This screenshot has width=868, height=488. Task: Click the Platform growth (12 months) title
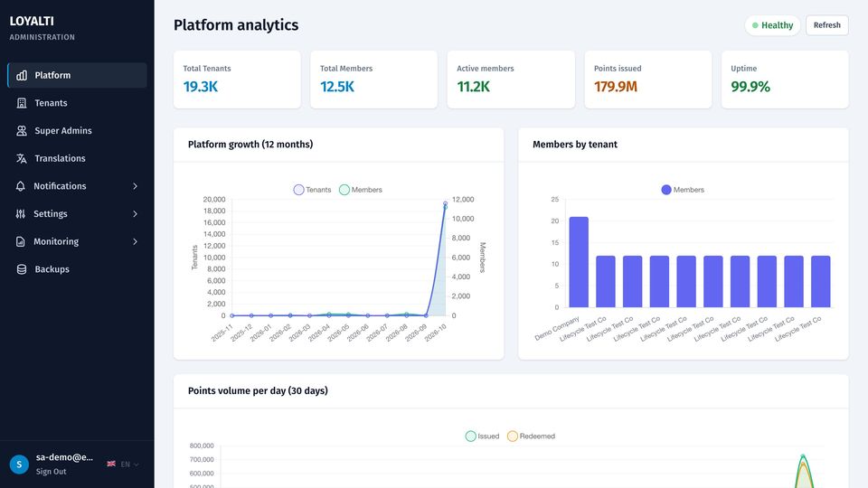click(x=250, y=145)
